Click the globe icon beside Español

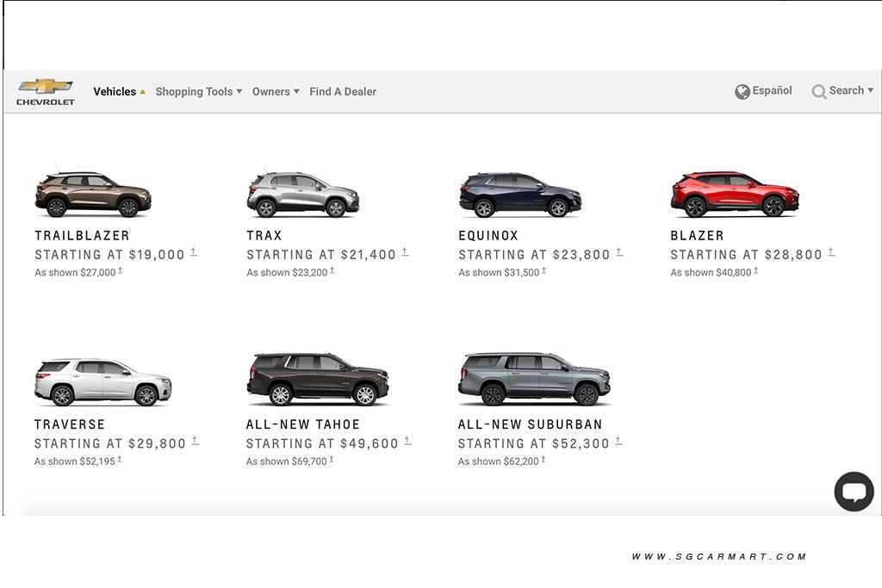pos(742,91)
